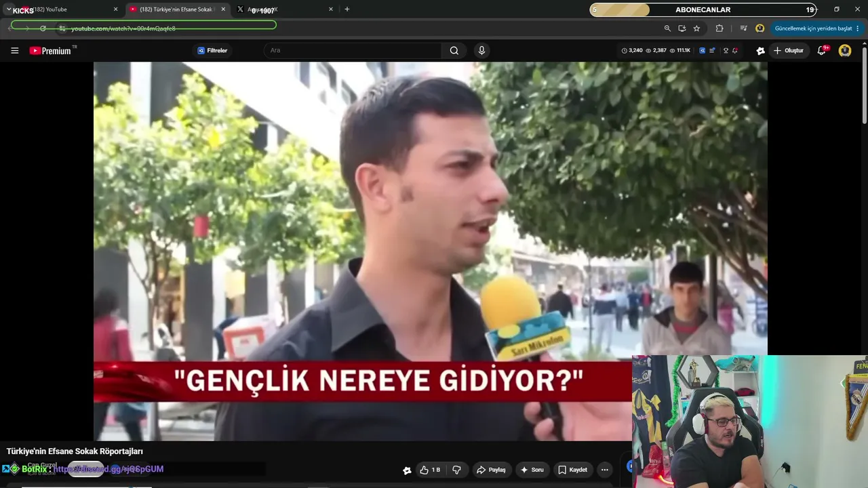Open the browser zoom magnifier icon

coord(667,28)
